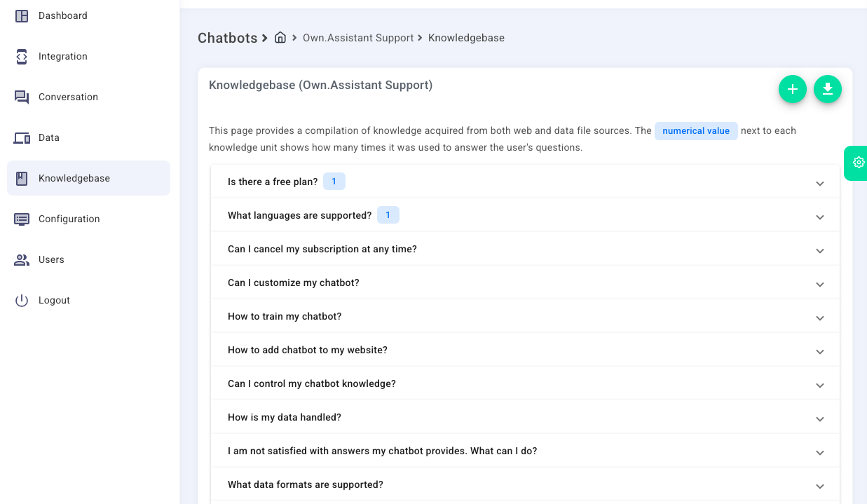Select the Knowledgebase sidebar menu item
Image resolution: width=867 pixels, height=504 pixels.
coord(89,178)
